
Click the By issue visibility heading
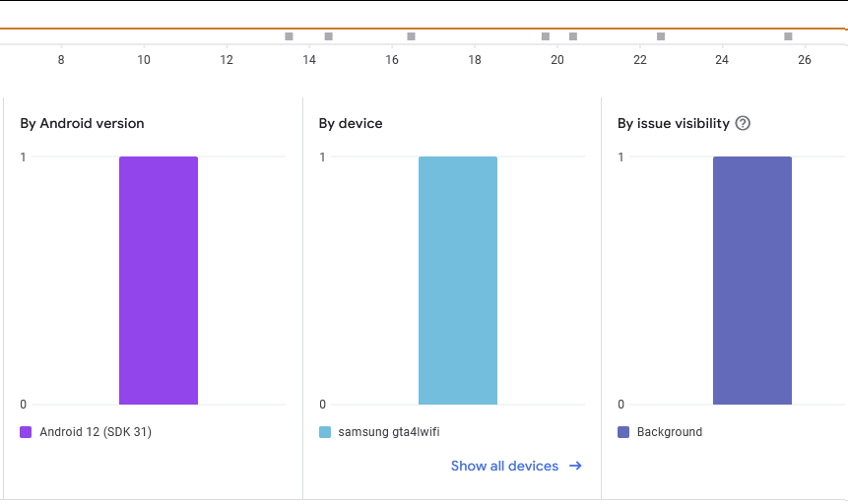pyautogui.click(x=674, y=123)
